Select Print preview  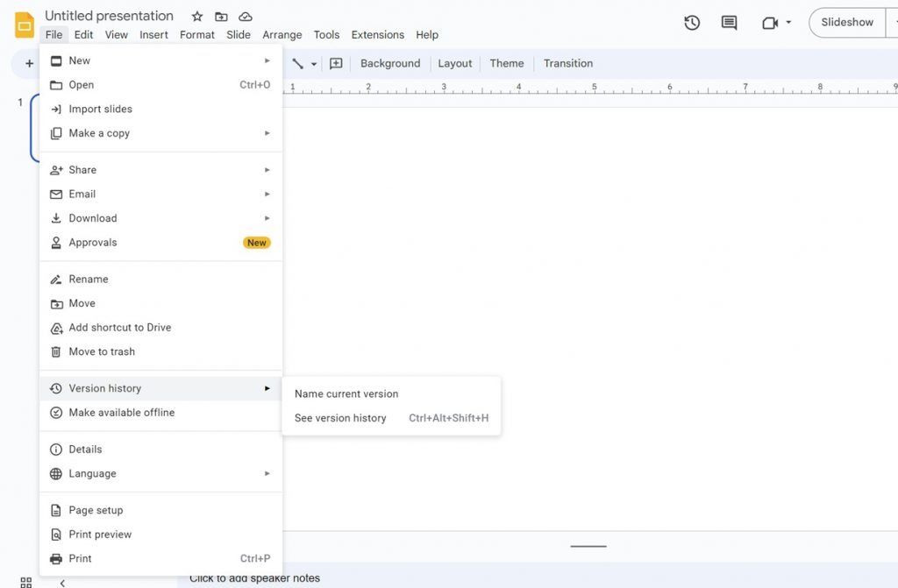click(x=160, y=535)
